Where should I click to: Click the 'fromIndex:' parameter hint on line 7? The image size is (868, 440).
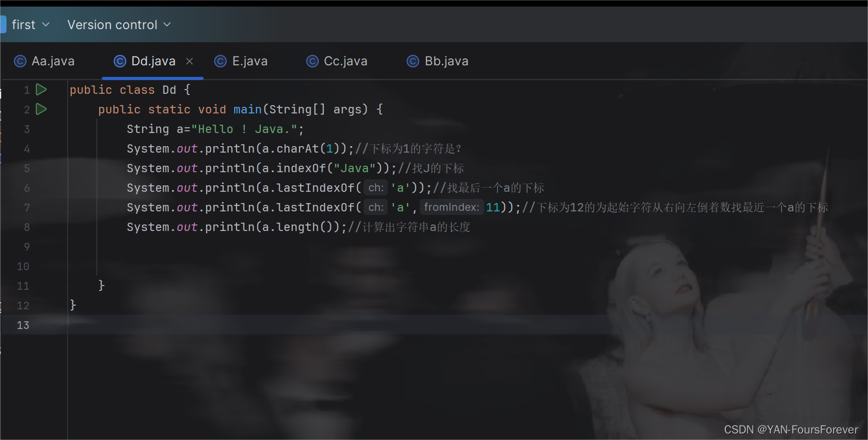(453, 207)
